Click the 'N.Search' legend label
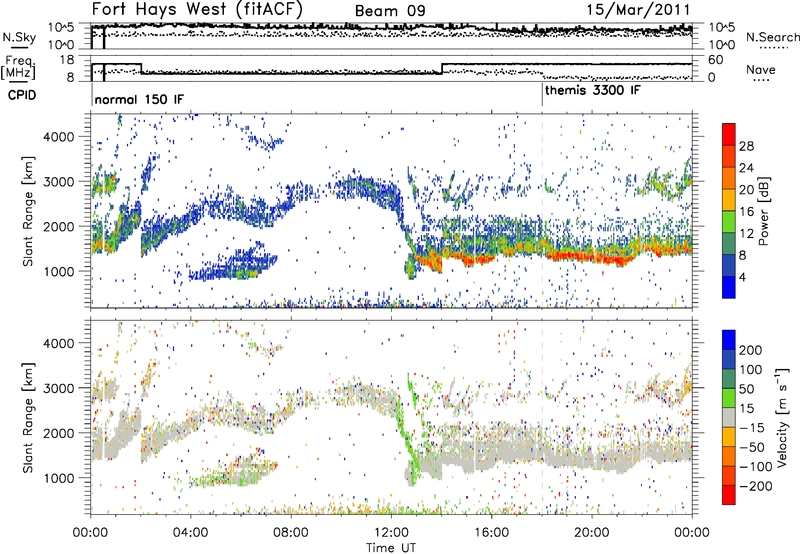Viewport: 800px width, 554px height. (x=772, y=37)
